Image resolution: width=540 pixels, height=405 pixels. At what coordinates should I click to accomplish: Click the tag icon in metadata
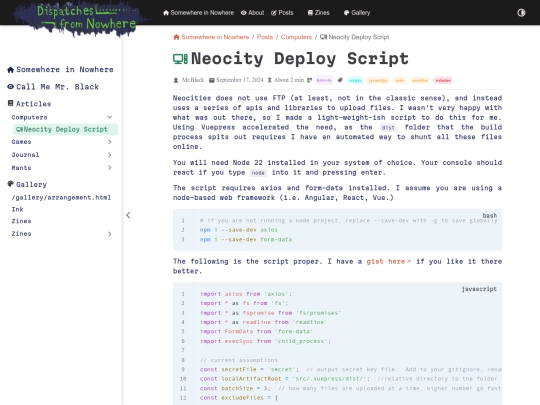[340, 80]
